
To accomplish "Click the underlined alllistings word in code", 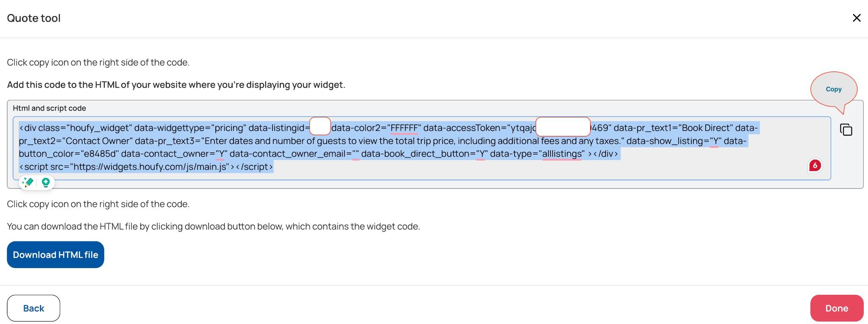I will click(x=562, y=154).
